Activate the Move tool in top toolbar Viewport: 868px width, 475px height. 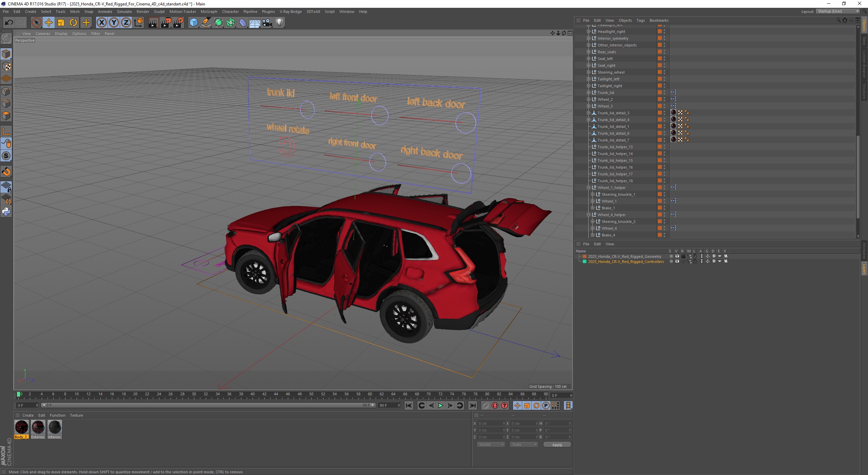pyautogui.click(x=49, y=23)
